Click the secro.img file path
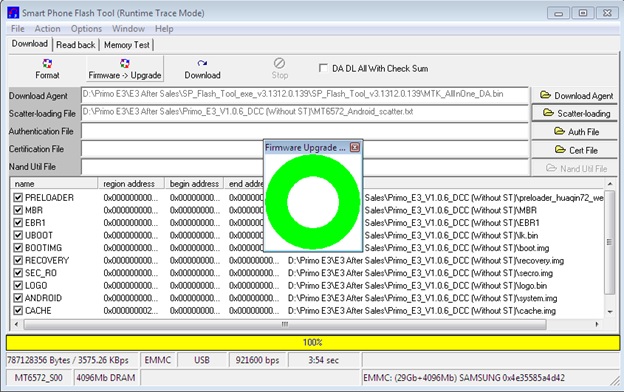Image resolution: width=624 pixels, height=392 pixels. pos(420,273)
